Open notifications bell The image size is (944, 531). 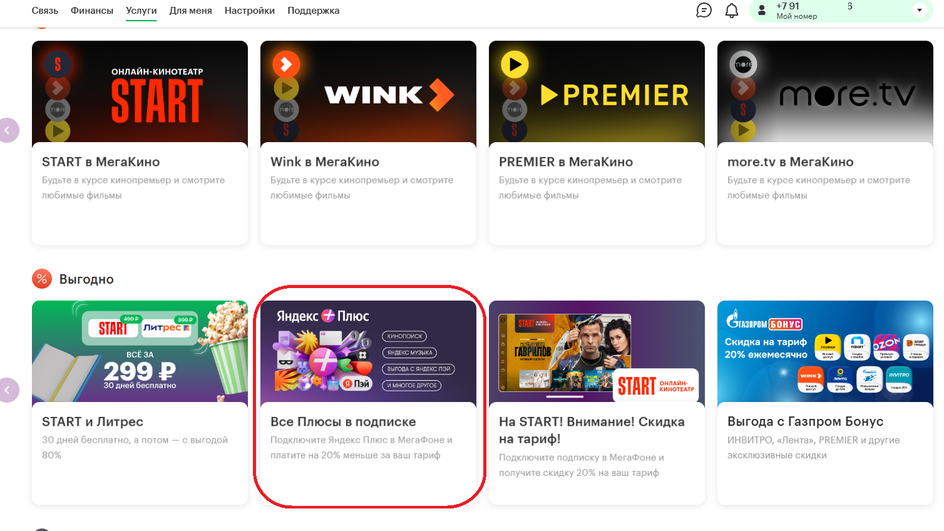pyautogui.click(x=731, y=10)
